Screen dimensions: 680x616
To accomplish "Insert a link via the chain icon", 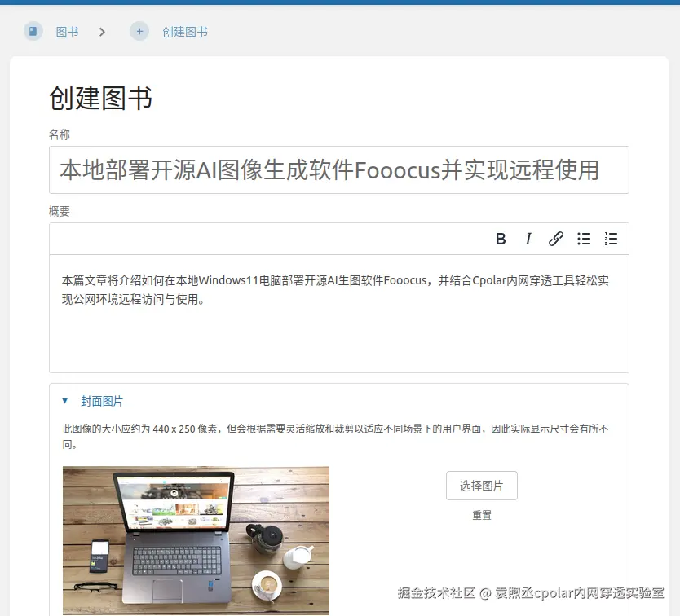I will [555, 239].
